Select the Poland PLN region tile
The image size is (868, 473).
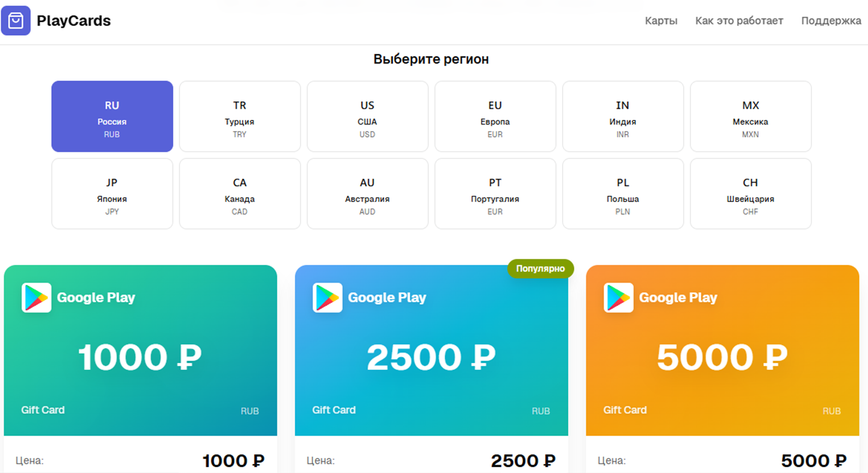[623, 194]
